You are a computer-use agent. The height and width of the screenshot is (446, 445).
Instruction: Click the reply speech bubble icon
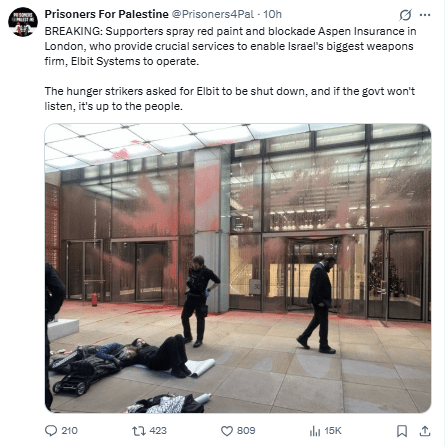(51, 431)
